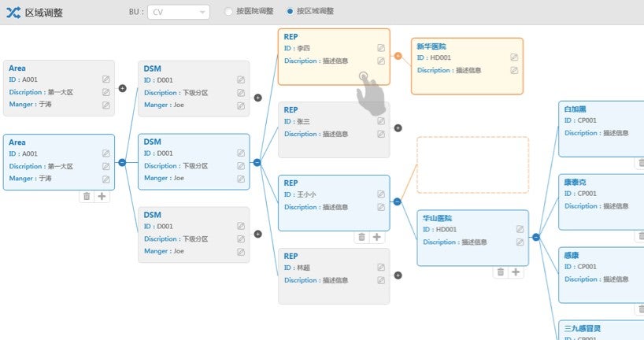Screen dimensions: 644x340
Task: Edit ID field of REP 李四 card
Action: (x=381, y=48)
